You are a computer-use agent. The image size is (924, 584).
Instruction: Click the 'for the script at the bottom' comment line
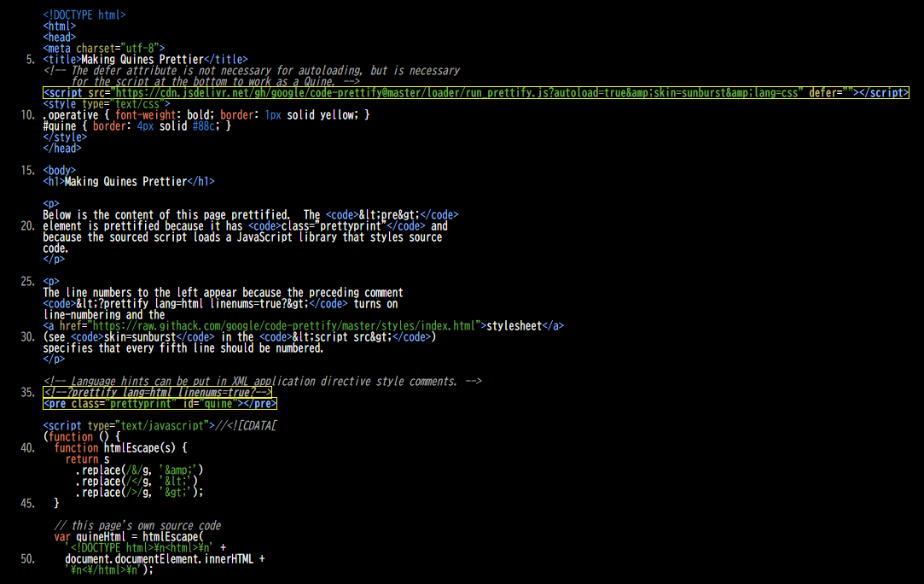pos(215,82)
